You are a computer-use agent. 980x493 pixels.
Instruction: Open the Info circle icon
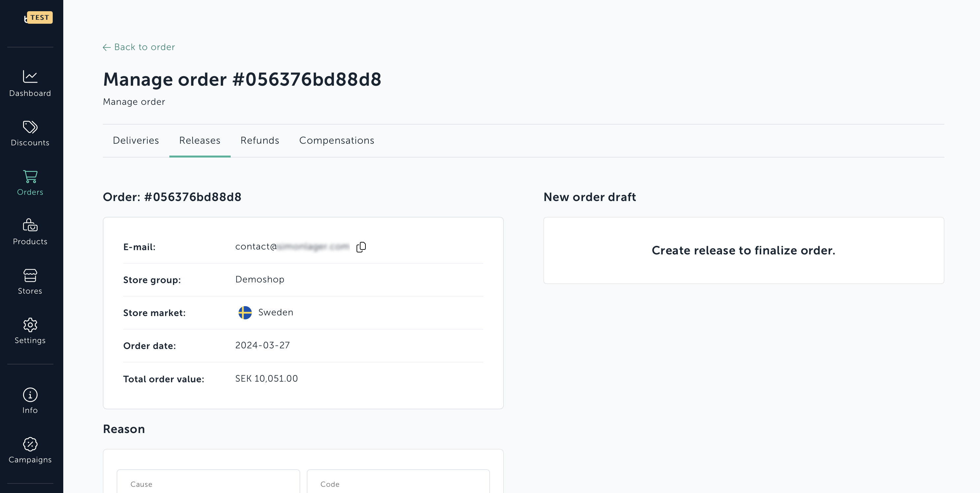(x=30, y=395)
